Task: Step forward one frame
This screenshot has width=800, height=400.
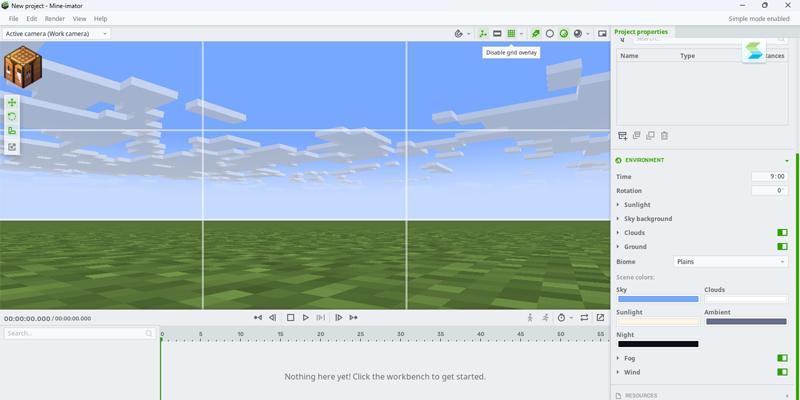Action: coord(338,317)
